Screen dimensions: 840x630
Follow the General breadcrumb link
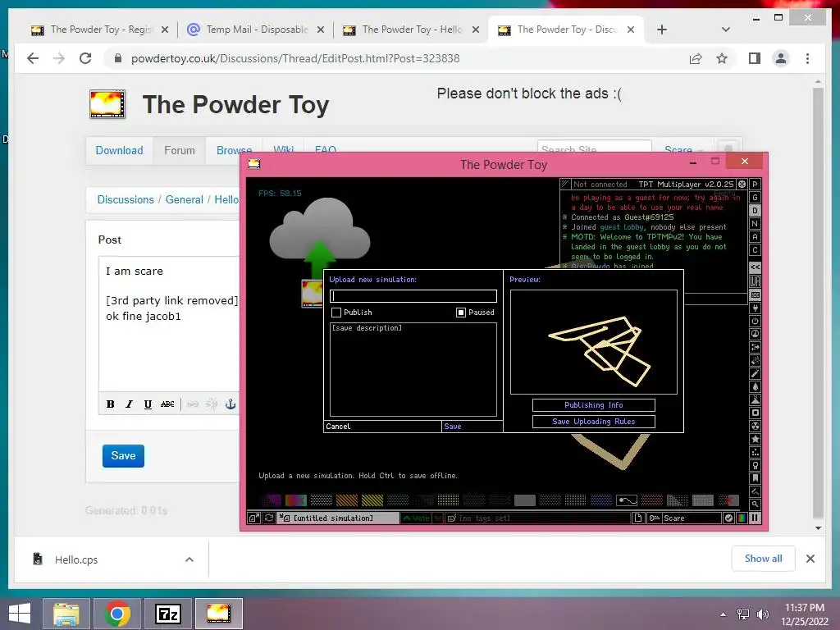[x=185, y=200]
